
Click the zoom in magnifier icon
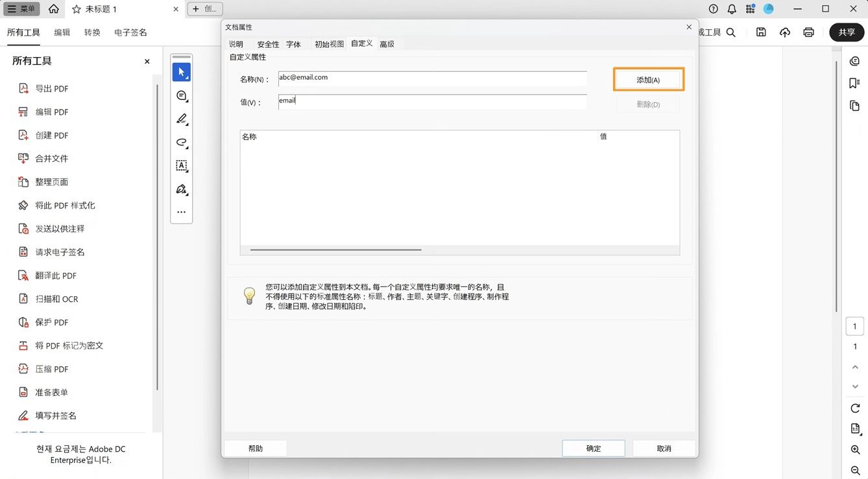coord(854,449)
